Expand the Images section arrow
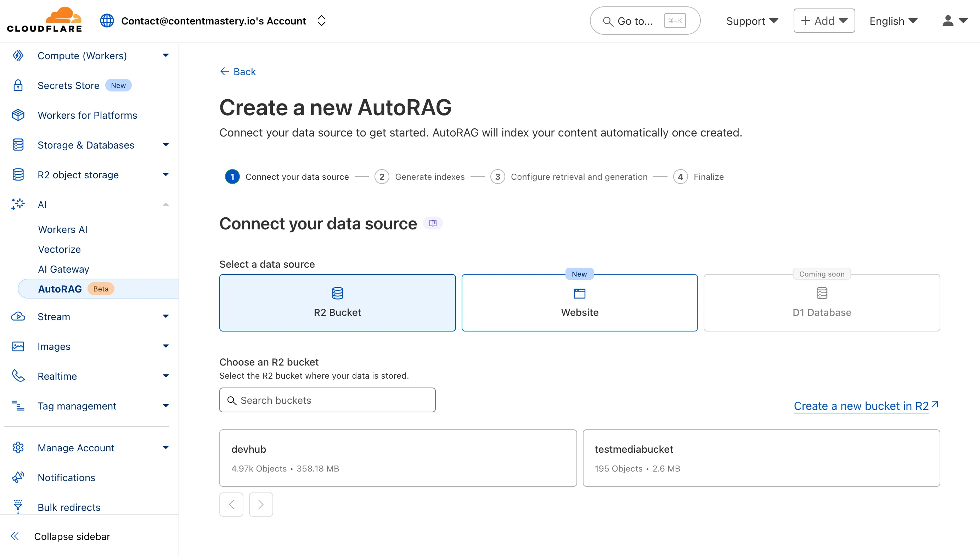Viewport: 980px width, 557px height. 165,347
